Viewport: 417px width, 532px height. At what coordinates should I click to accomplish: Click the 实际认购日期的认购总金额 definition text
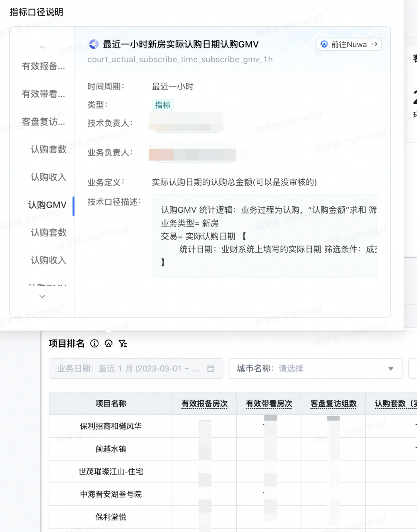pyautogui.click(x=234, y=182)
